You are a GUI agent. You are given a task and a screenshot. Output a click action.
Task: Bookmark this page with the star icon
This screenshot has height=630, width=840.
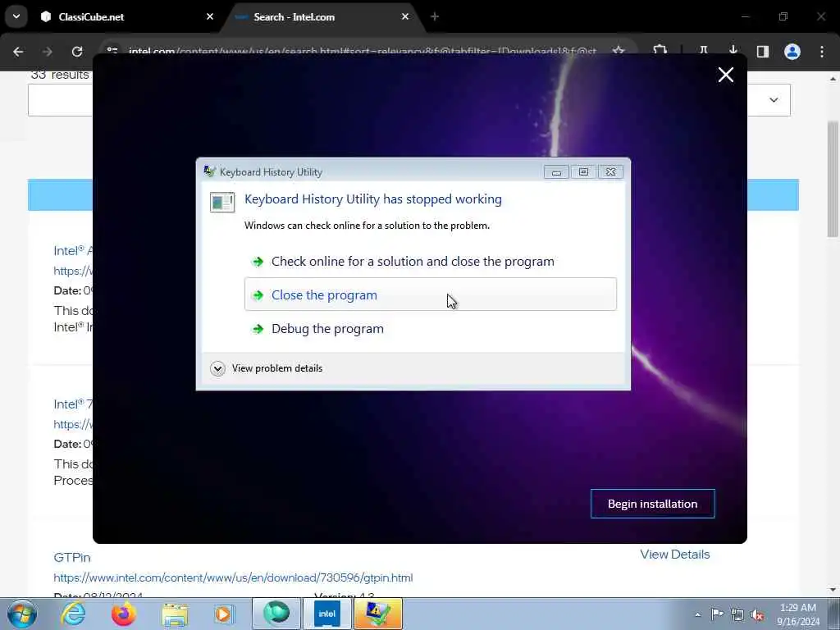[619, 51]
